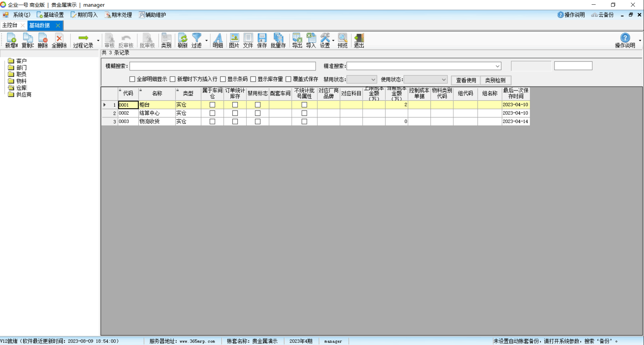Click the 新增 (New) toolbar icon
The width and height of the screenshot is (644, 345).
pos(11,41)
